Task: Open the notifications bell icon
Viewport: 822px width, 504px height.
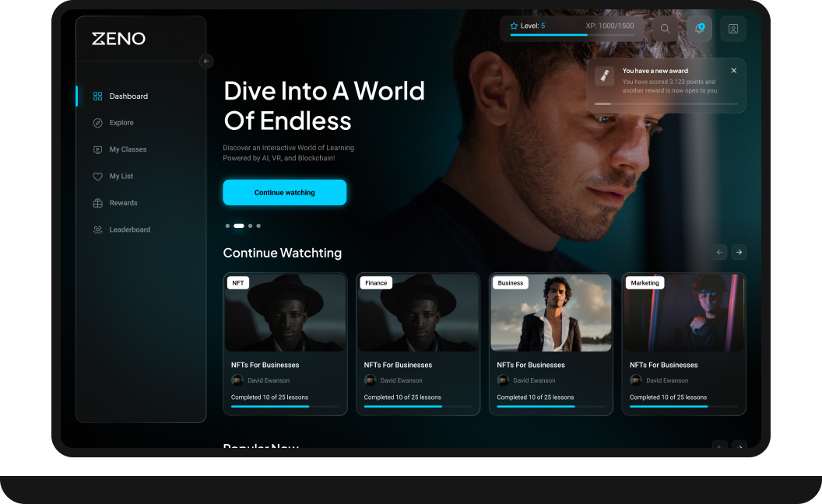Action: [x=699, y=29]
